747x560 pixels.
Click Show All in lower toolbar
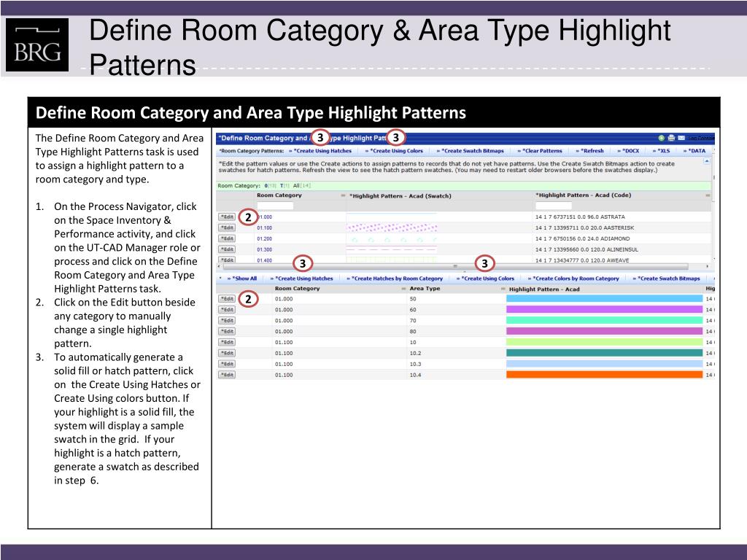[244, 279]
